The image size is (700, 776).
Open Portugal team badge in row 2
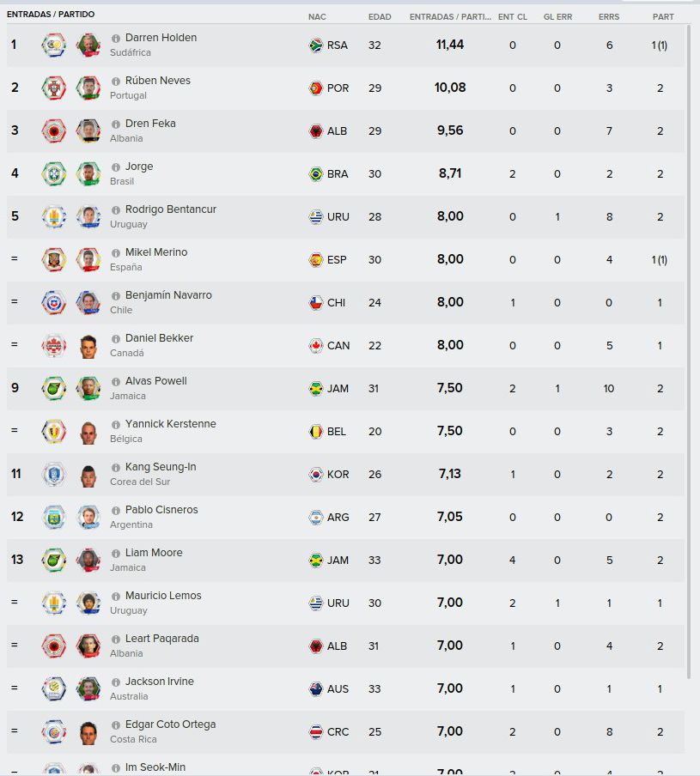coord(54,88)
